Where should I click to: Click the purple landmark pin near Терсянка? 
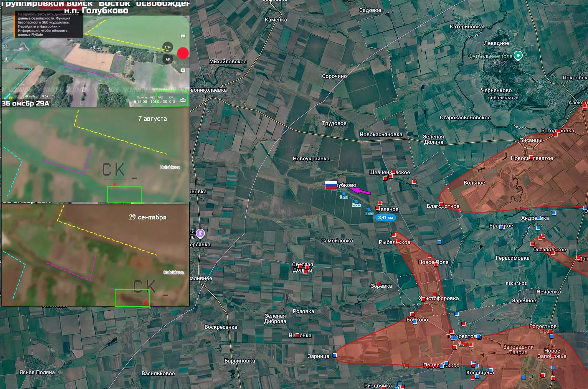pos(200,233)
